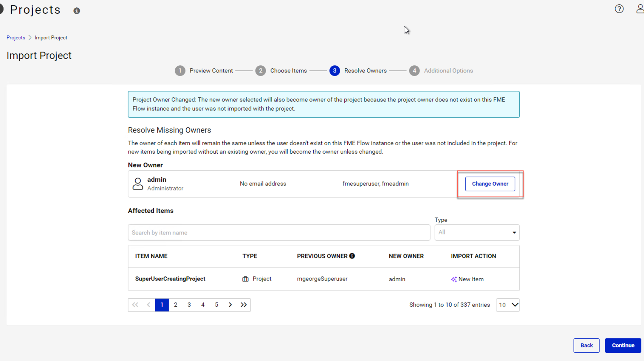Click the IMPORT ACTION column header
This screenshot has width=644, height=361.
pyautogui.click(x=473, y=256)
